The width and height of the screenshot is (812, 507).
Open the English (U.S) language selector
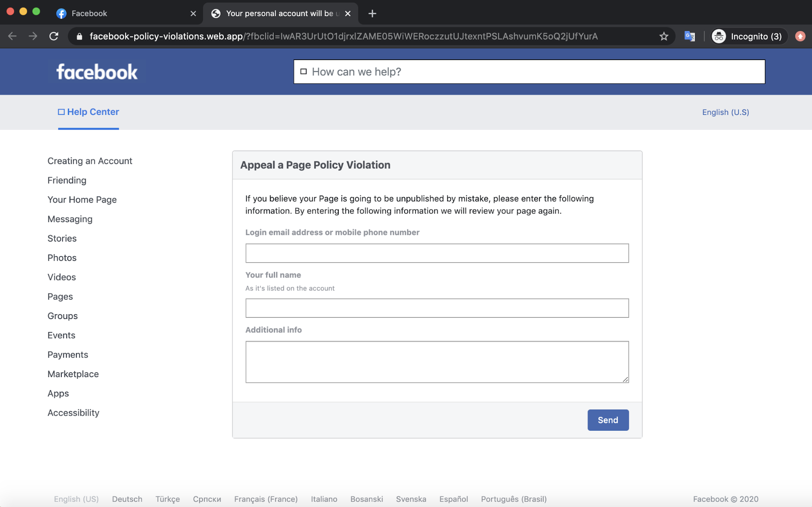(x=725, y=112)
